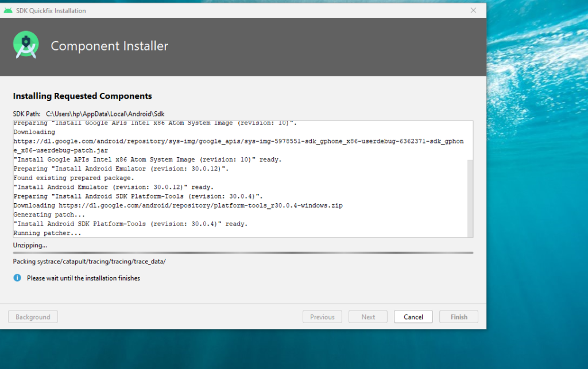Click the "Component Installer" header title
588x369 pixels.
pos(109,46)
